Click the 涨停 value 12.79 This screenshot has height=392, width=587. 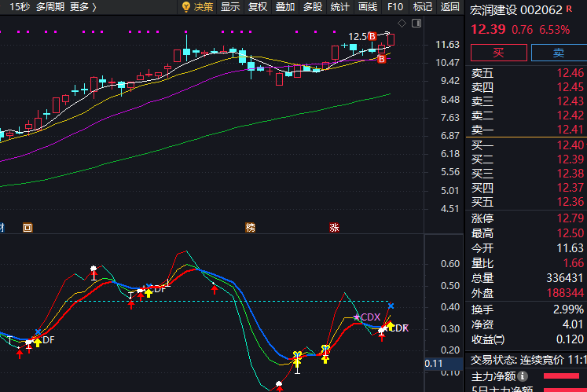point(570,218)
